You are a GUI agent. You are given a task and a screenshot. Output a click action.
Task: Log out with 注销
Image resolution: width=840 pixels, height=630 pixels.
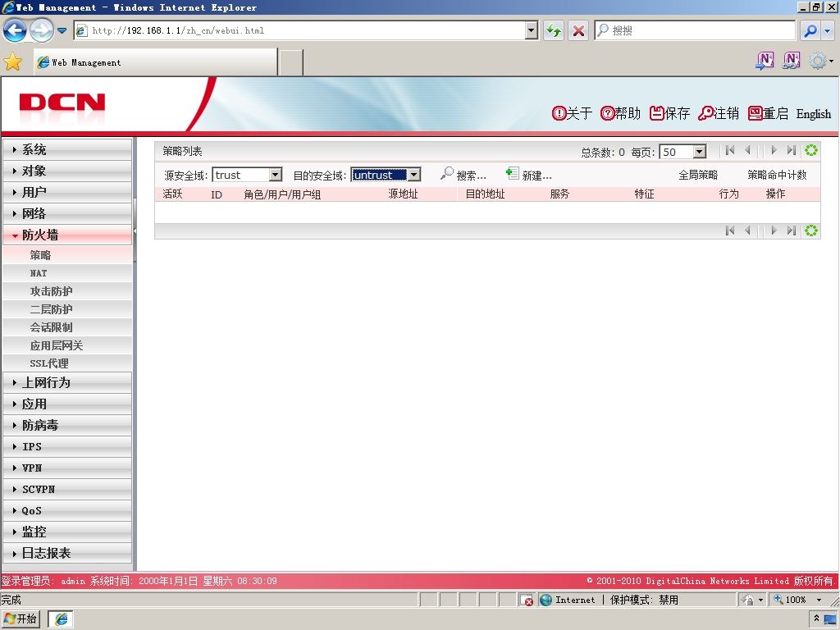[719, 113]
